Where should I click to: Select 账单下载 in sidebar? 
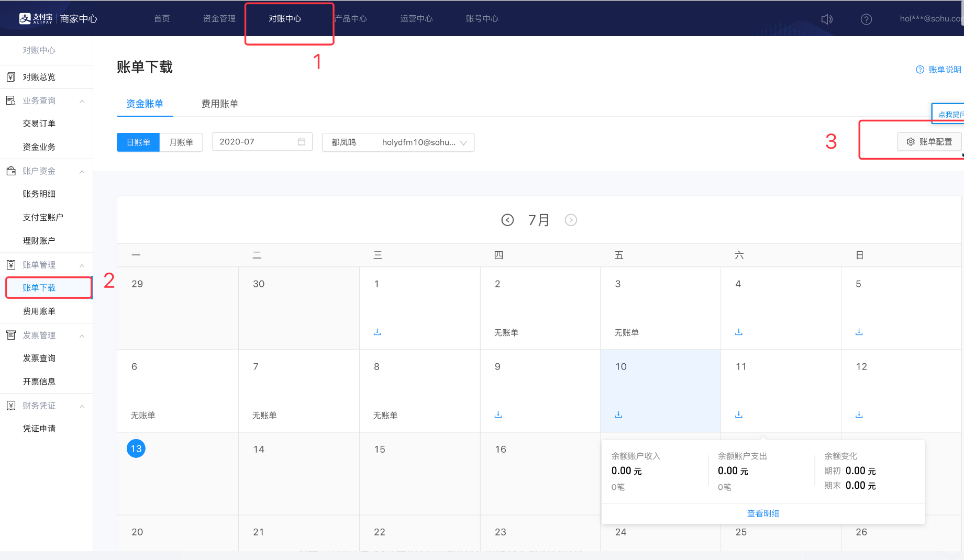[x=39, y=288]
